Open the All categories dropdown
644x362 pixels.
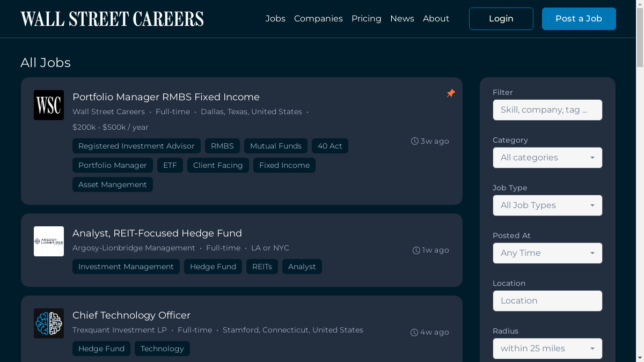point(547,158)
